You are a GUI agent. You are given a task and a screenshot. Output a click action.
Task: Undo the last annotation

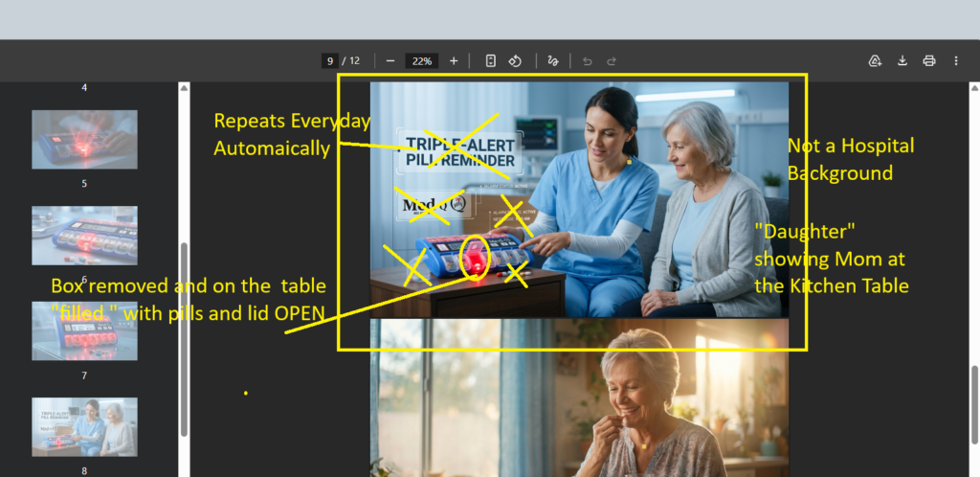coord(587,60)
